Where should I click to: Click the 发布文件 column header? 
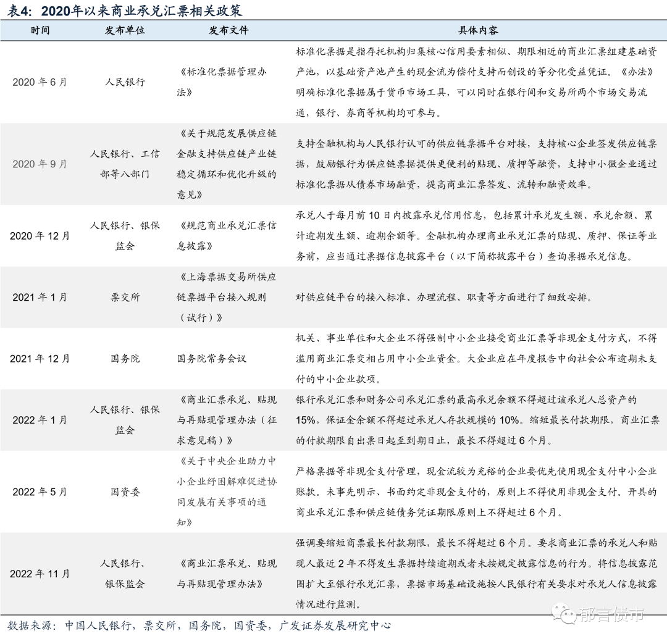pyautogui.click(x=229, y=30)
